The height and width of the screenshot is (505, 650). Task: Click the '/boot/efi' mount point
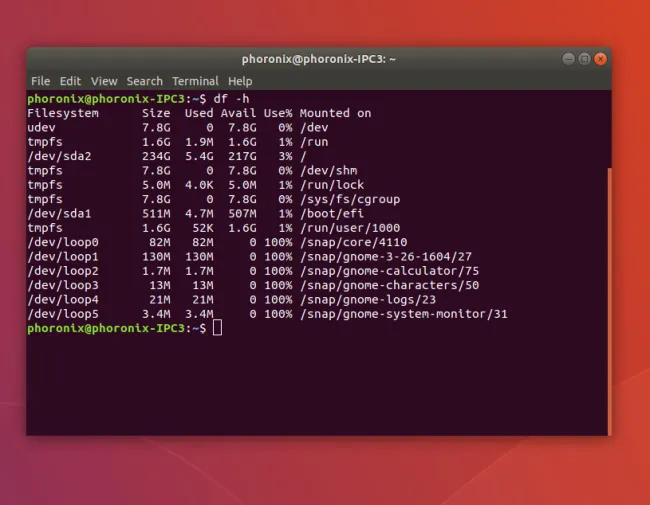pyautogui.click(x=332, y=214)
